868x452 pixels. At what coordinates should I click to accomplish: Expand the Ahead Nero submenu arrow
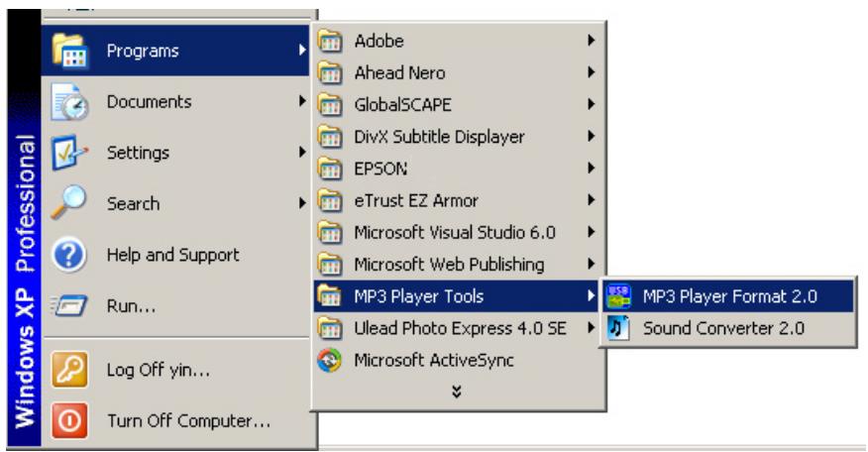[x=592, y=72]
